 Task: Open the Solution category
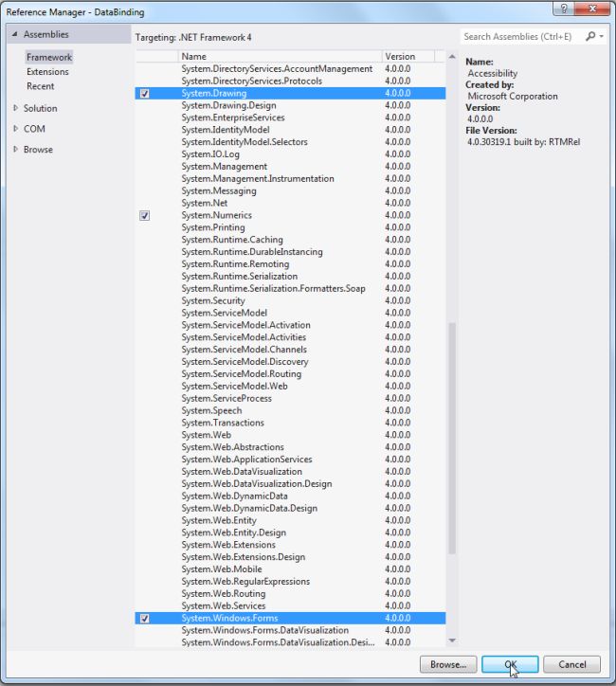(40, 108)
